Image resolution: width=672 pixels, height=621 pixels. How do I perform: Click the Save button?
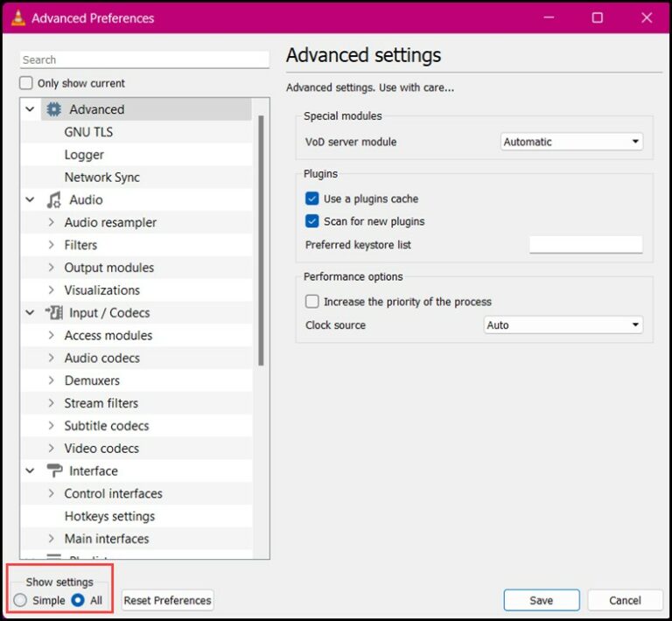(x=541, y=600)
